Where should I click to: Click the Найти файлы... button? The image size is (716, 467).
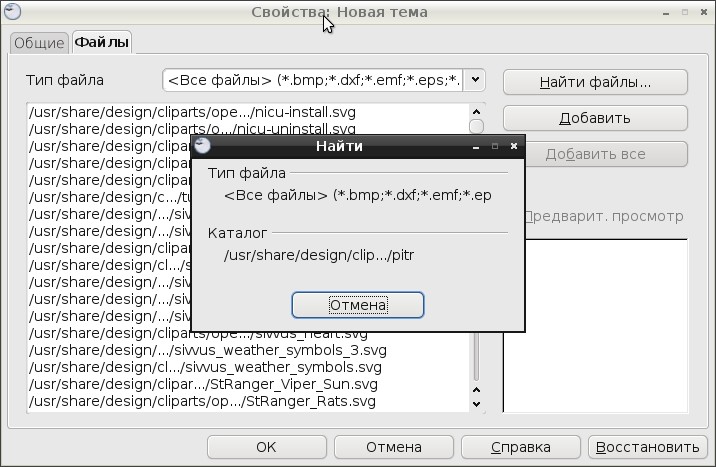pos(595,82)
